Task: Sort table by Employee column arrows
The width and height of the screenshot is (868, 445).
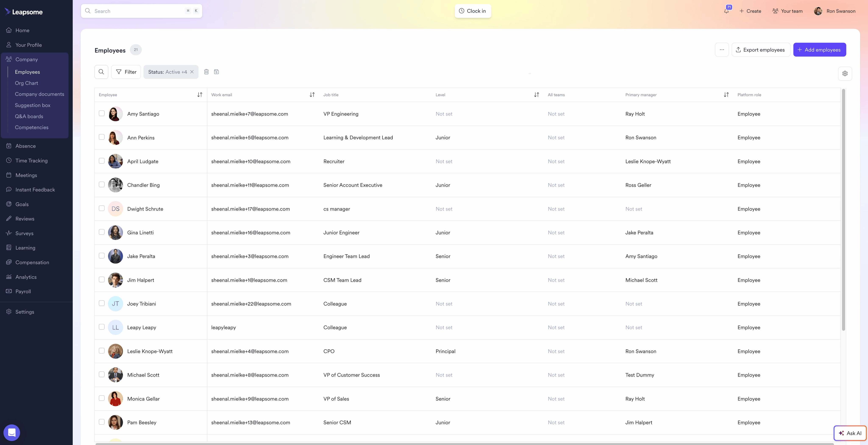Action: [200, 95]
